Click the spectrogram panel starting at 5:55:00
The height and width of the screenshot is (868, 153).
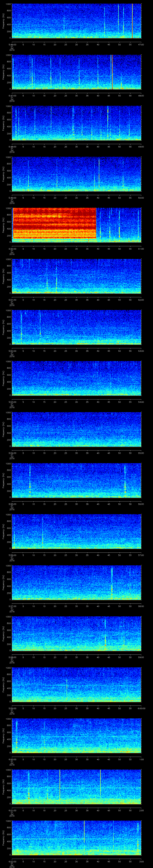tap(77, 481)
